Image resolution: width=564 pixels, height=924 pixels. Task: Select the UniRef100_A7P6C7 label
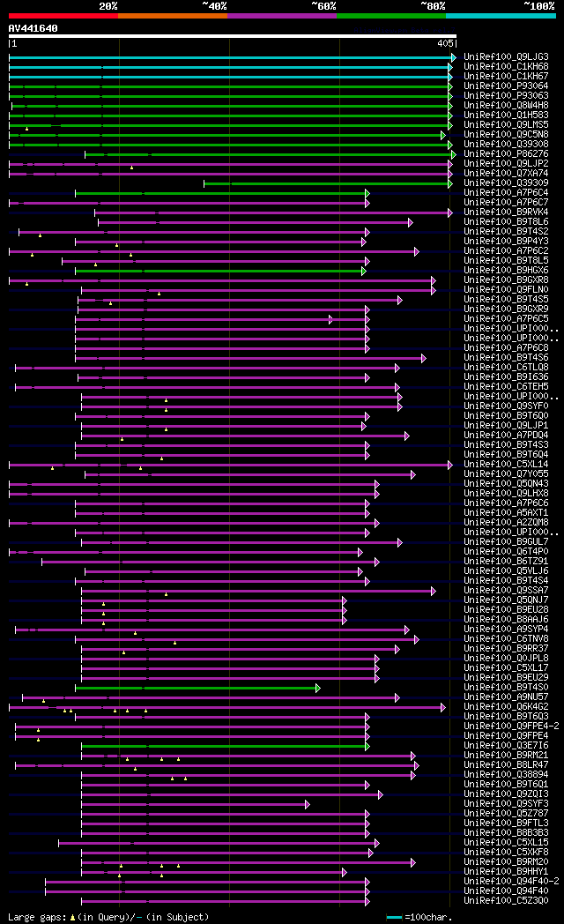pyautogui.click(x=506, y=203)
